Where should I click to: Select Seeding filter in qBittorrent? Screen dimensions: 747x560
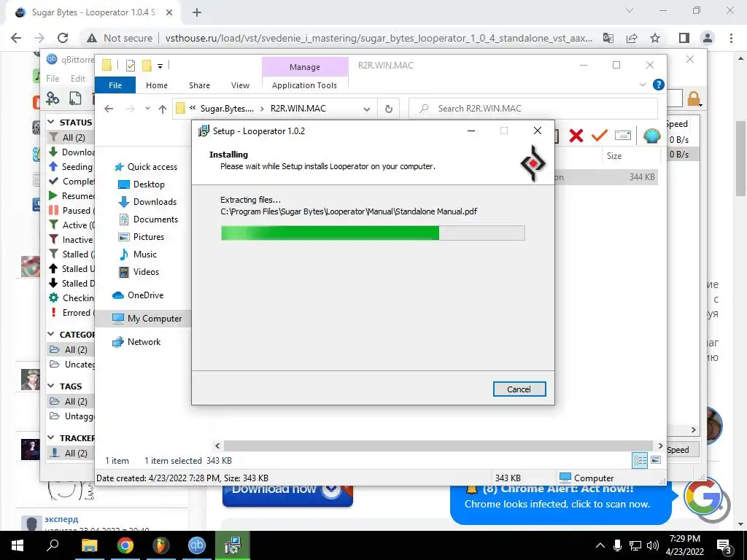click(x=71, y=167)
